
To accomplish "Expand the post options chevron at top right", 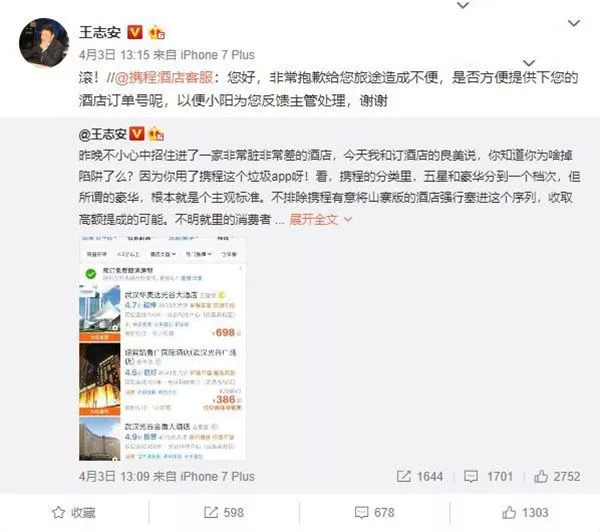I will click(574, 23).
